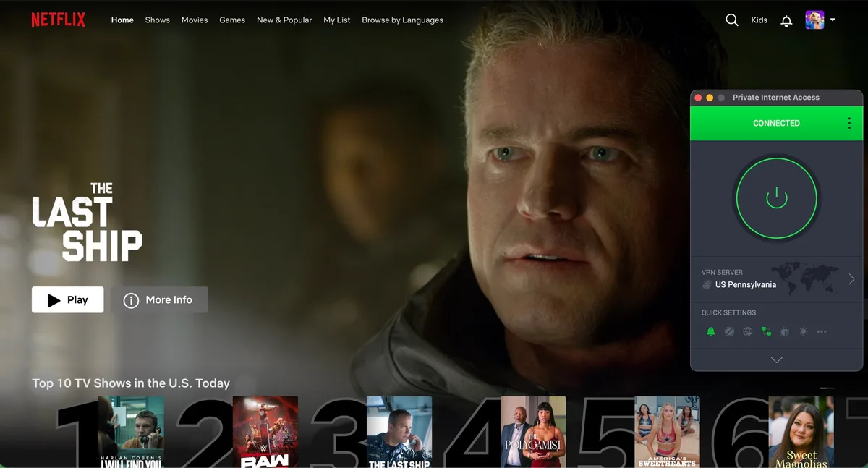Open Sweet Magnolias thumbnail

coord(801,432)
